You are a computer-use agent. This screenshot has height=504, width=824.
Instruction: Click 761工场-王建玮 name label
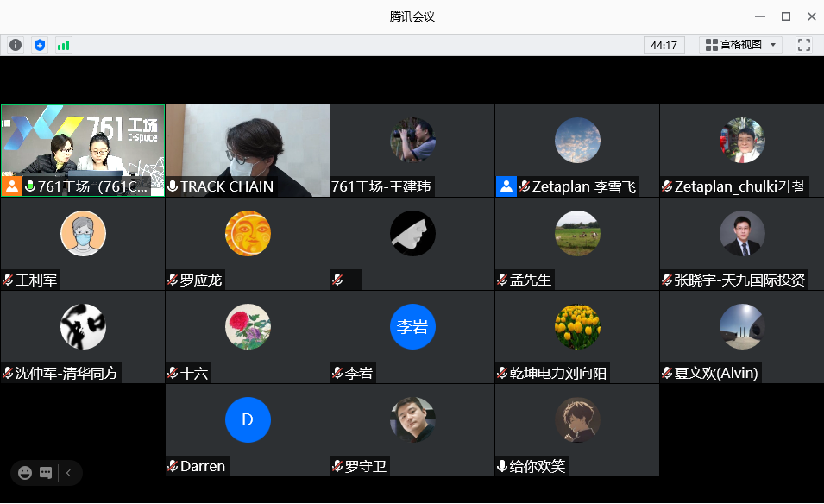[381, 186]
